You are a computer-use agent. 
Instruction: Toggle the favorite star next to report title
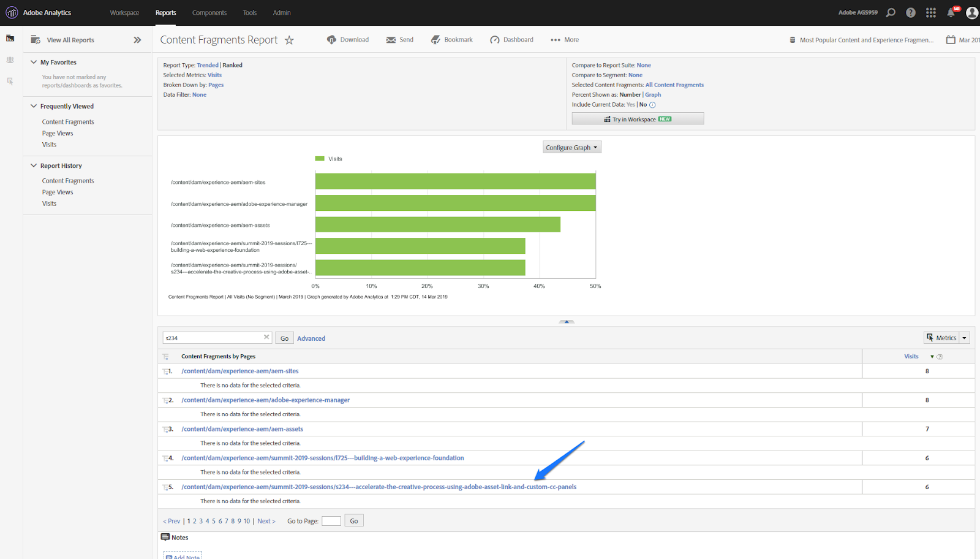[289, 39]
